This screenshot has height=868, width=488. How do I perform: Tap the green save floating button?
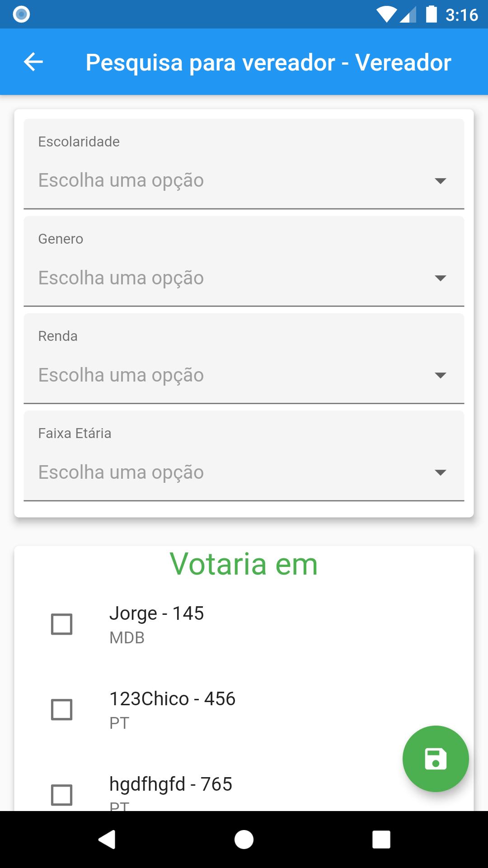coord(436,759)
